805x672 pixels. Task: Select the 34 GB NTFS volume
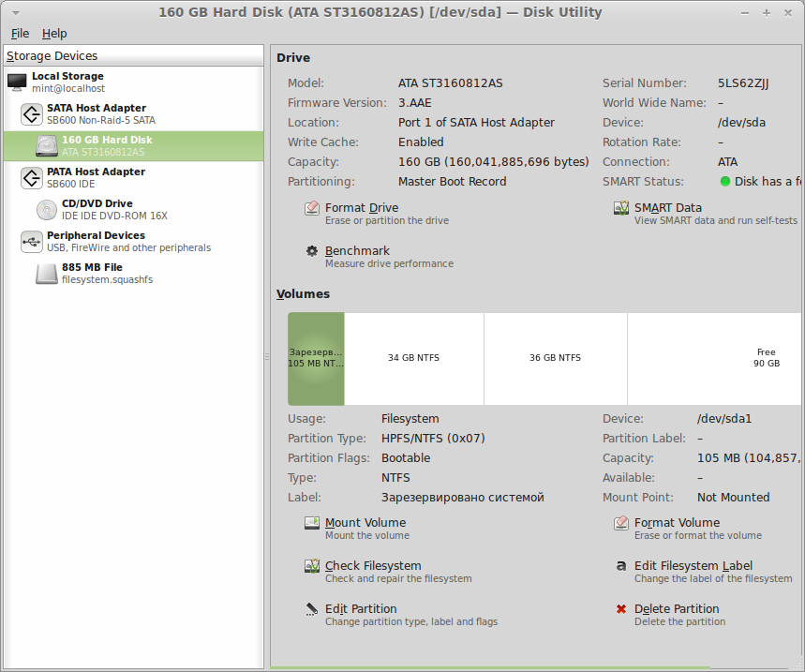[x=414, y=358]
